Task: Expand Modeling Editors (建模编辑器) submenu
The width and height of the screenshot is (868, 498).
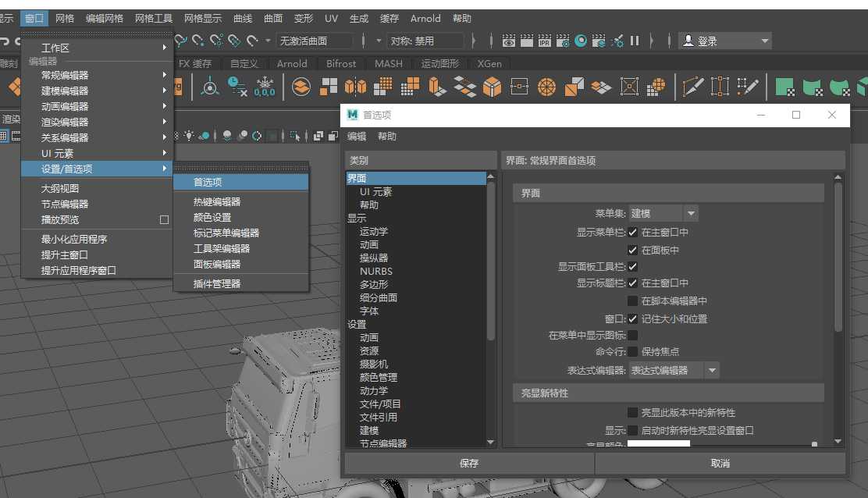Action: (97, 91)
